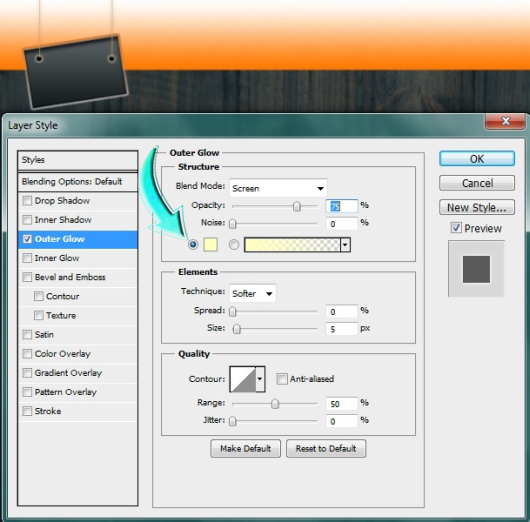
Task: Enable the Drop Shadow checkbox
Action: (x=27, y=201)
